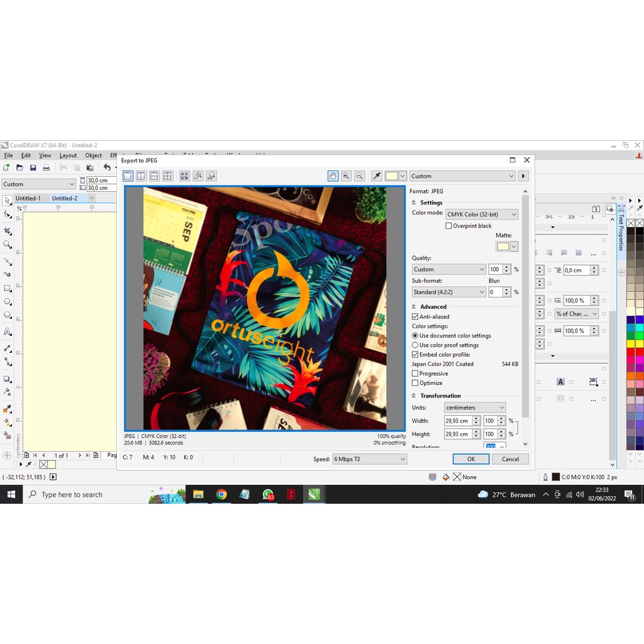Image resolution: width=644 pixels, height=644 pixels.
Task: Click the Zoom Out magnifier in Export dialog
Action: click(x=359, y=176)
